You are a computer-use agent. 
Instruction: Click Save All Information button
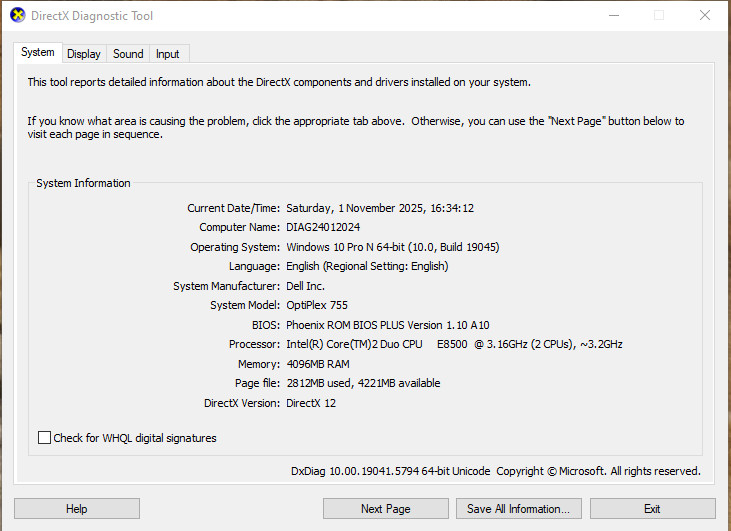click(519, 509)
